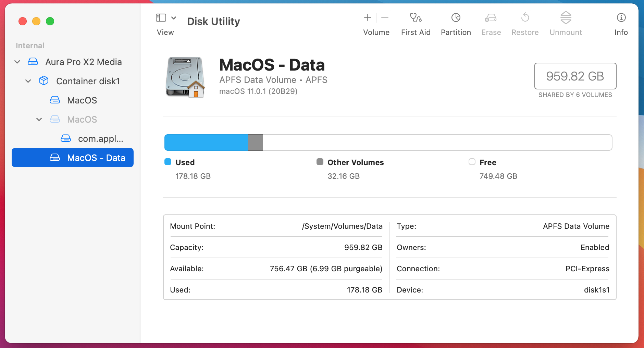The width and height of the screenshot is (644, 348).
Task: Select Container disk1 in sidebar
Action: pyautogui.click(x=73, y=81)
